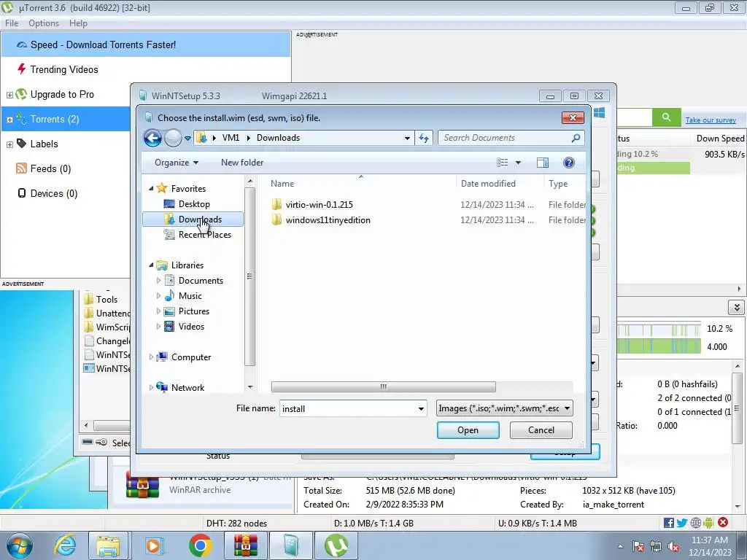Expand the Torrents (2) sidebar node
The image size is (747, 560).
point(9,120)
